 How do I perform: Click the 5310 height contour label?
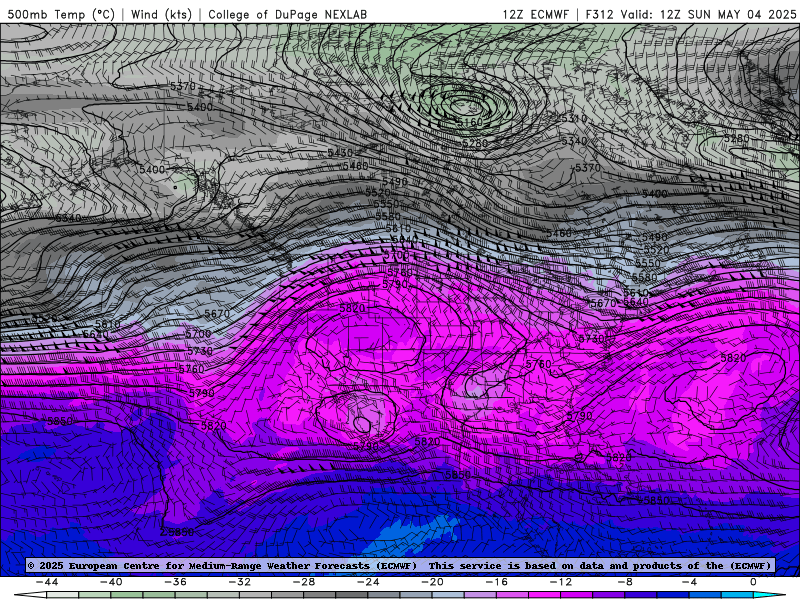pos(574,118)
